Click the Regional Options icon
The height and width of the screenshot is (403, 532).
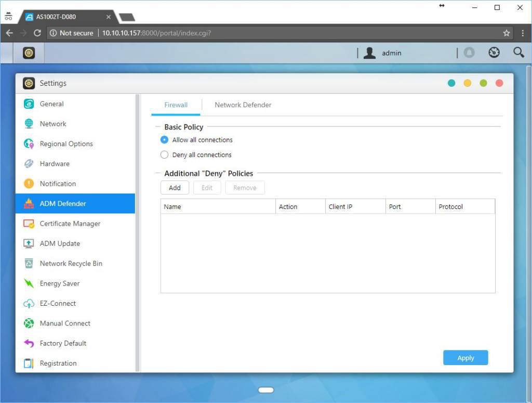click(x=29, y=144)
